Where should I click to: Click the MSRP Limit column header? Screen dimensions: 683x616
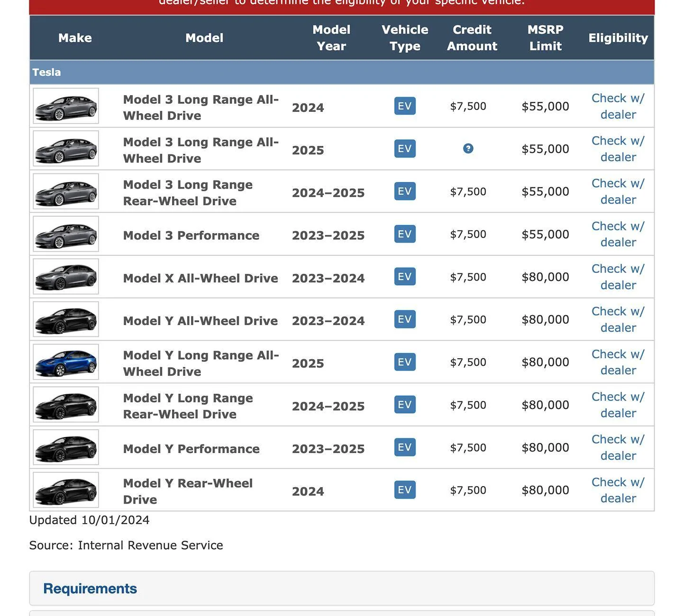[x=546, y=38]
